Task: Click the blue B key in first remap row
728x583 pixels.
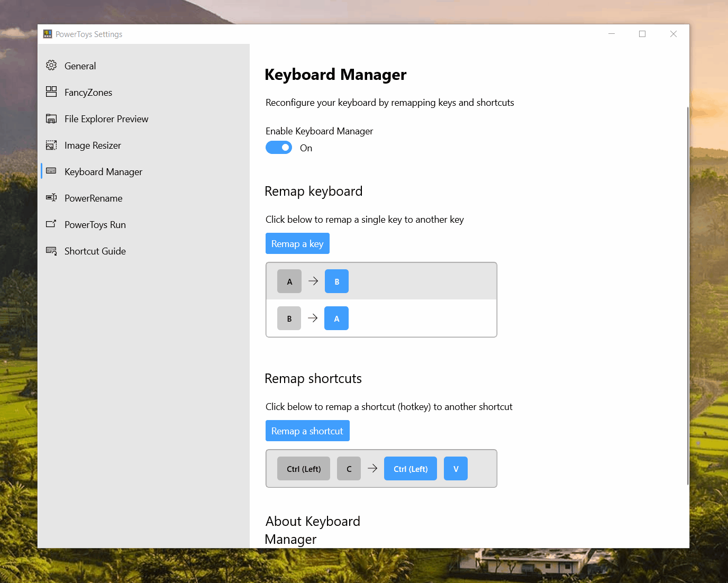Action: [336, 281]
